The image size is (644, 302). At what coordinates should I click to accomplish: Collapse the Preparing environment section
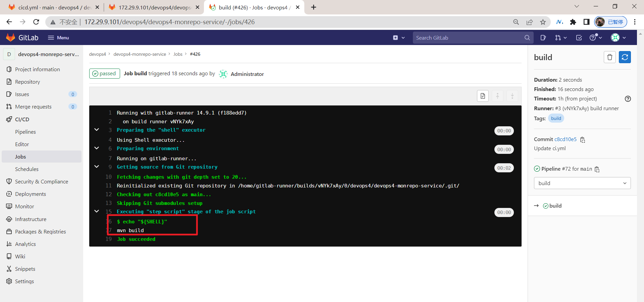(x=97, y=148)
